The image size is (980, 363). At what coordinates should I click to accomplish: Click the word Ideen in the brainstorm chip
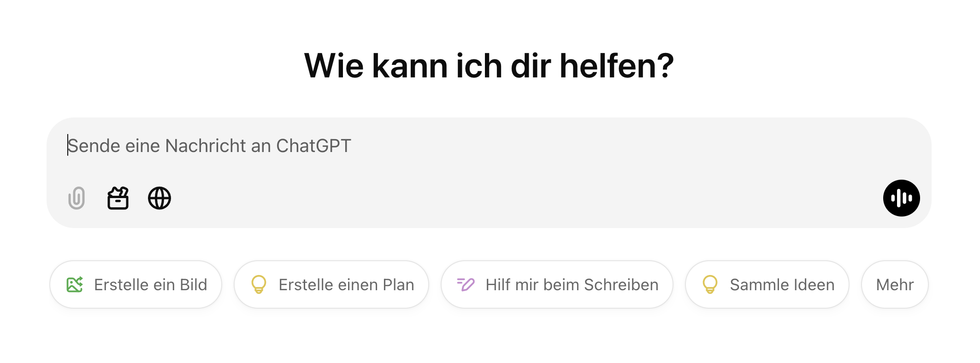(814, 285)
